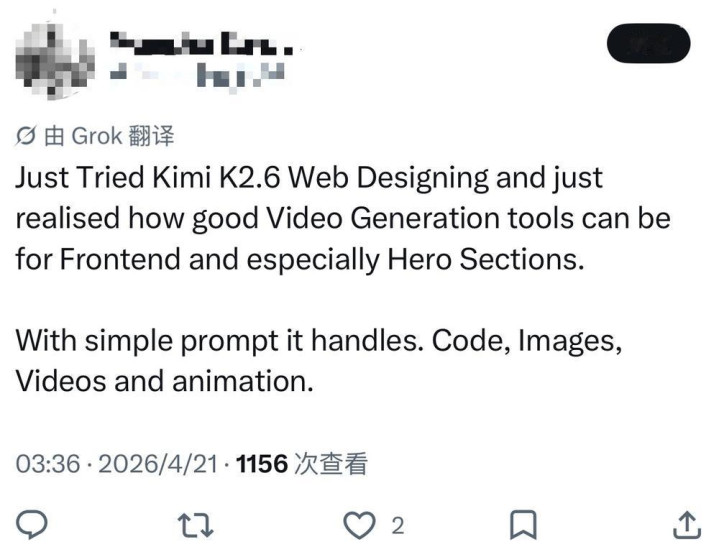The width and height of the screenshot is (719, 552).
Task: Repost the tweet with the retweet arrows icon
Action: coord(195,525)
